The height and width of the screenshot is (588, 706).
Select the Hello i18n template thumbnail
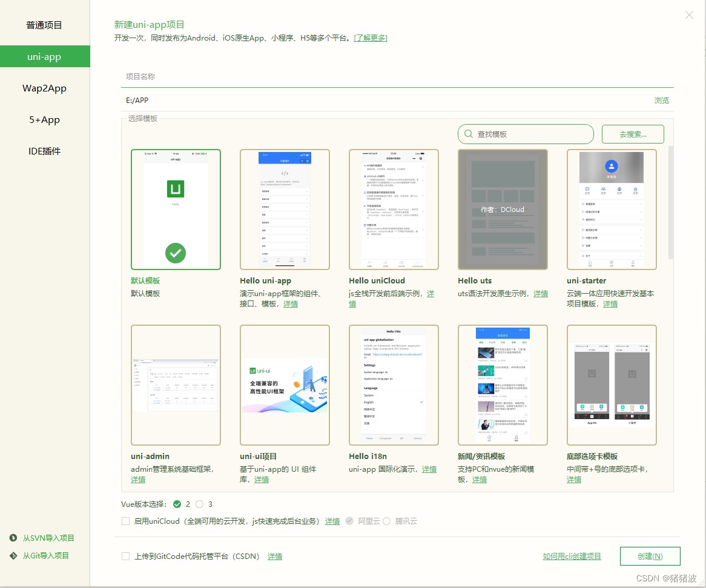(394, 385)
